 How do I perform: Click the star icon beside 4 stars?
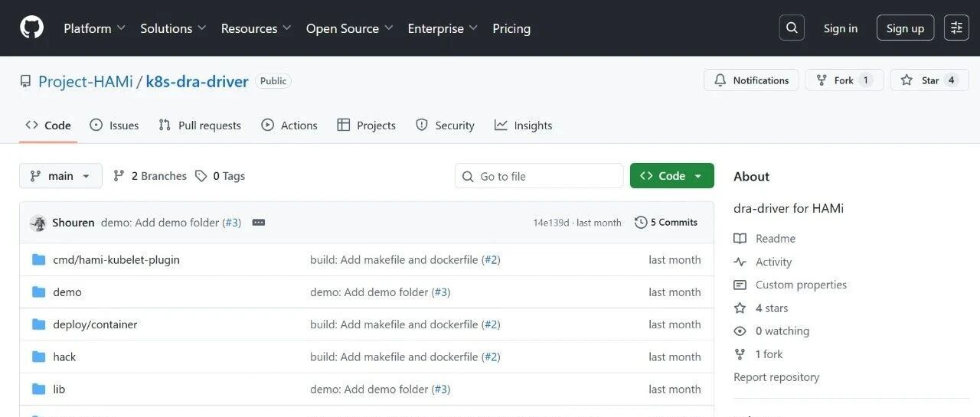coord(740,308)
